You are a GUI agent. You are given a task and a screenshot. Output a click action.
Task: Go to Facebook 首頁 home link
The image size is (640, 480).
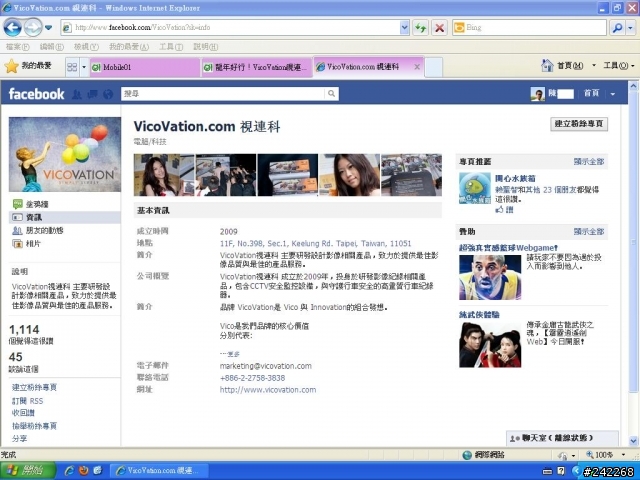click(x=591, y=93)
